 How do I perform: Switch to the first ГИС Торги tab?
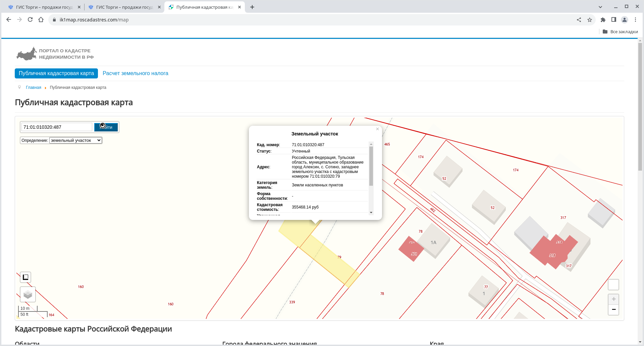pos(44,7)
